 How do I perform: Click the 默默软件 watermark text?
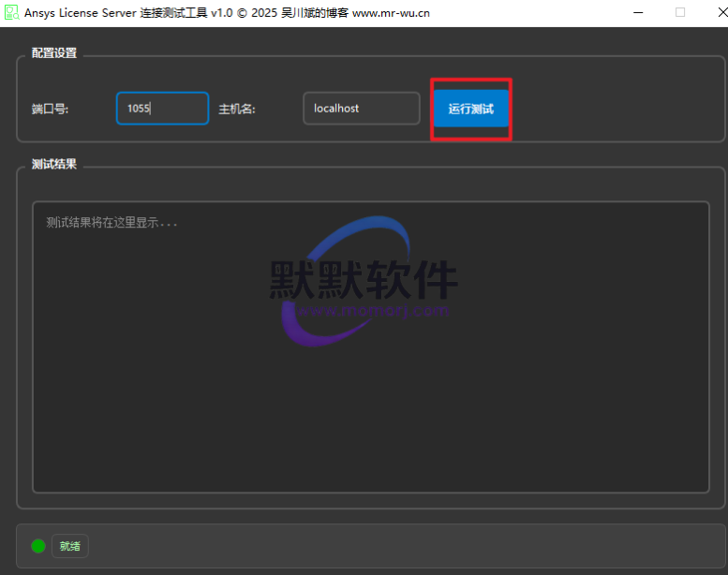pos(364,279)
